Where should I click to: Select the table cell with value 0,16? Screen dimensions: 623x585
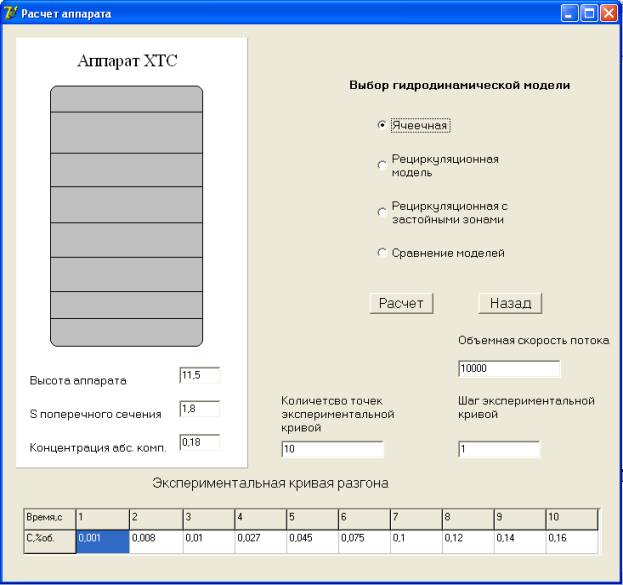click(570, 540)
